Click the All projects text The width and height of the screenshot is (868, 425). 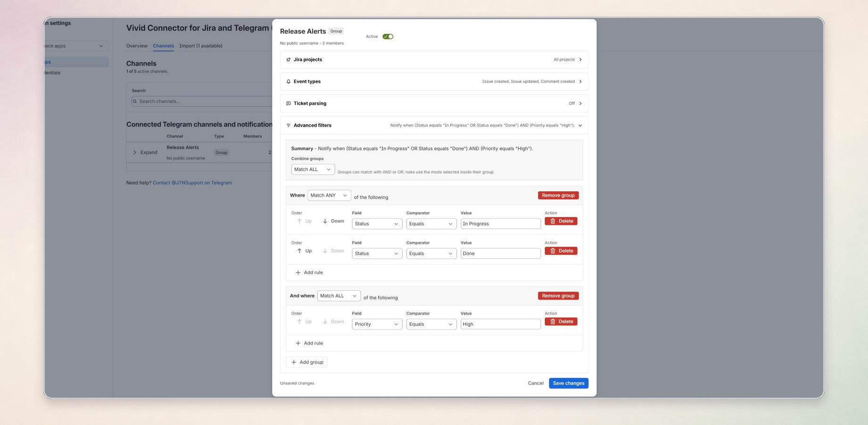click(x=564, y=60)
